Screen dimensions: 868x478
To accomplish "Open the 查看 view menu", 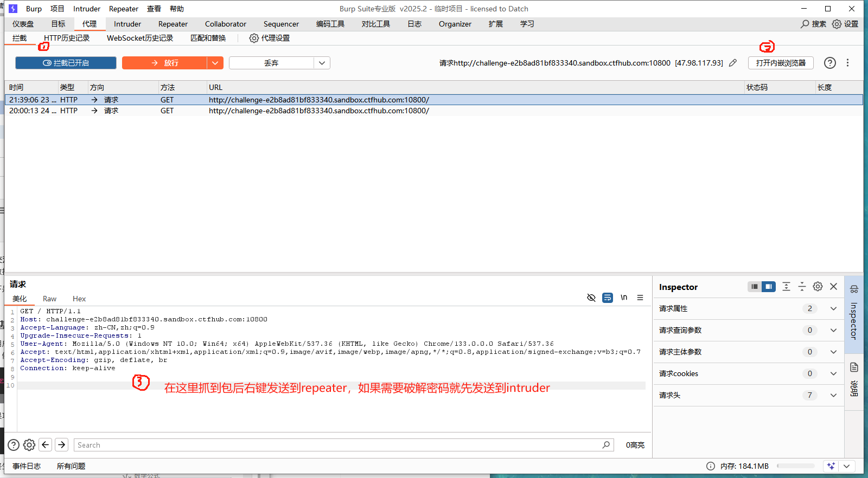I will click(154, 9).
